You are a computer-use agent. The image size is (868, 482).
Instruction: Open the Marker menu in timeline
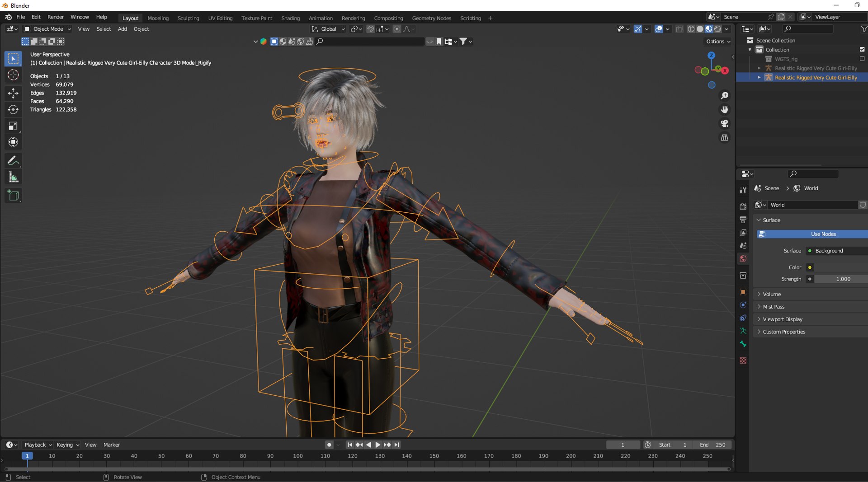point(112,445)
